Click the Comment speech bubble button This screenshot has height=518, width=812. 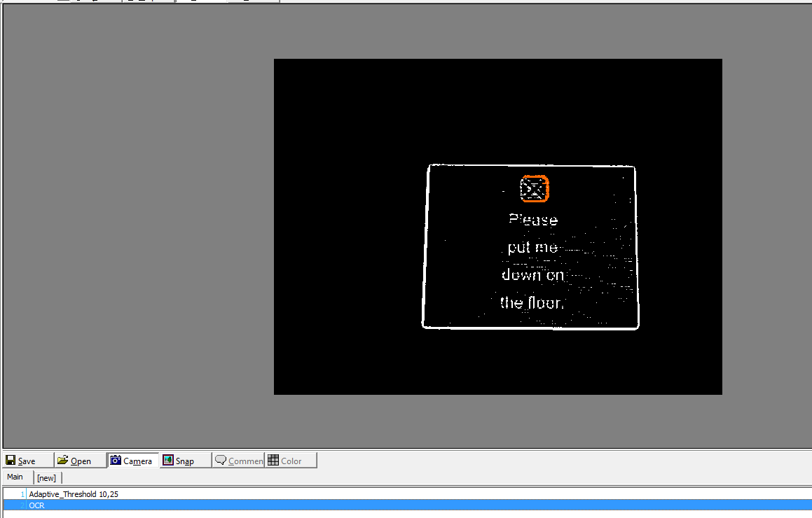point(239,461)
